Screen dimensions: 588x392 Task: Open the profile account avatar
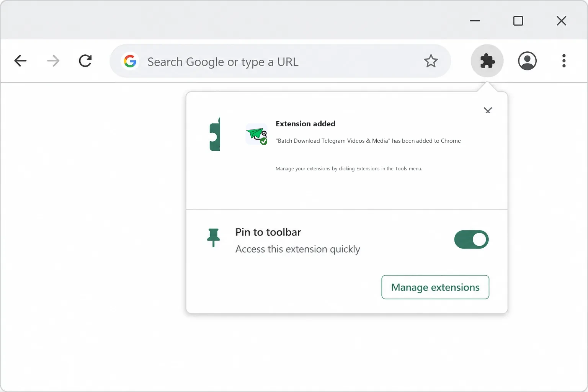pyautogui.click(x=527, y=61)
